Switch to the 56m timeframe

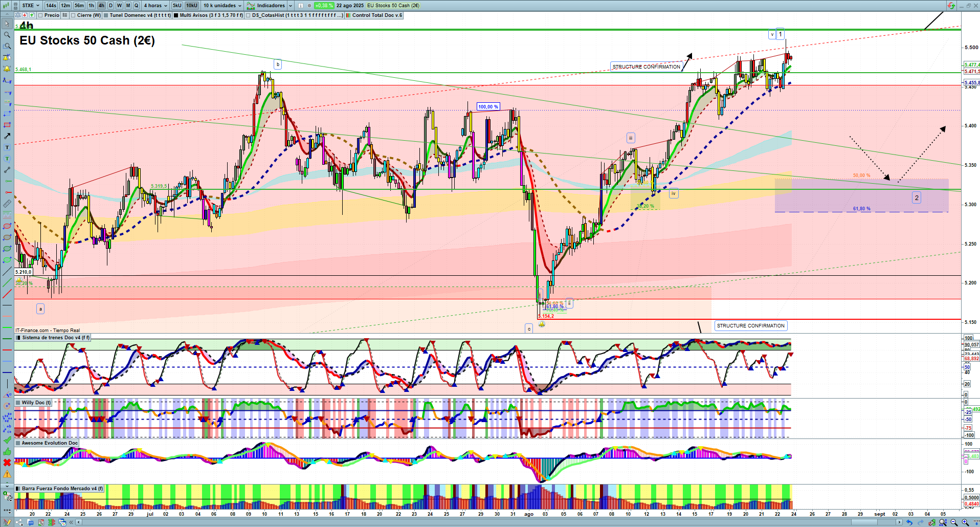pos(79,6)
